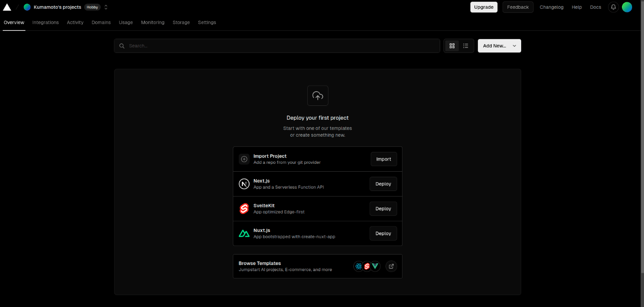
Task: Click 'App optimized Edge-first' text
Action: tap(279, 212)
